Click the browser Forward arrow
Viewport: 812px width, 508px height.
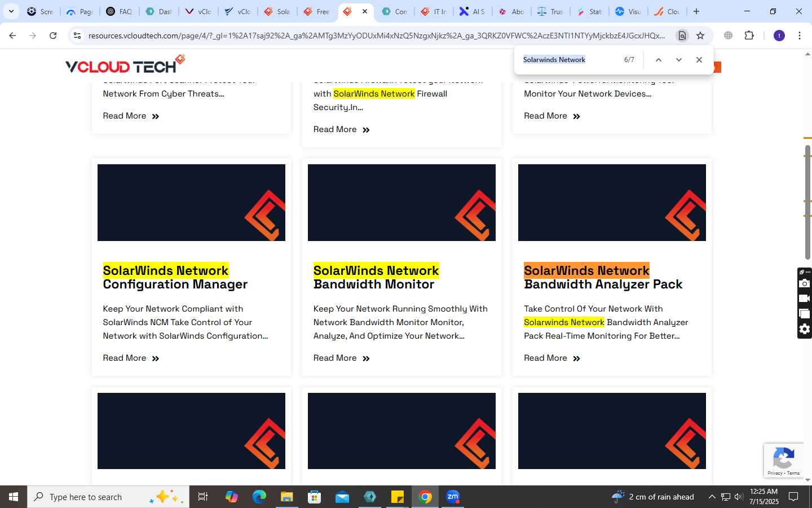pyautogui.click(x=33, y=36)
